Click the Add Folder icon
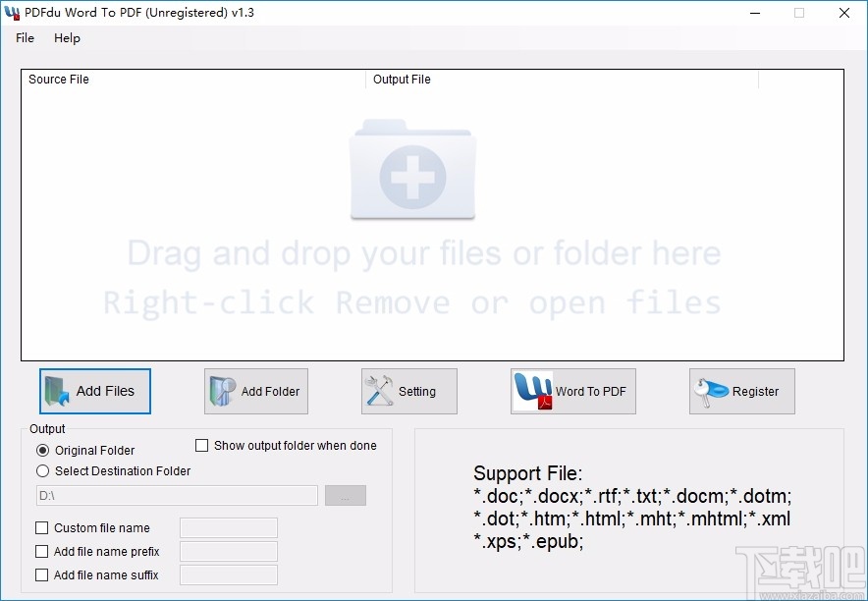 point(221,391)
